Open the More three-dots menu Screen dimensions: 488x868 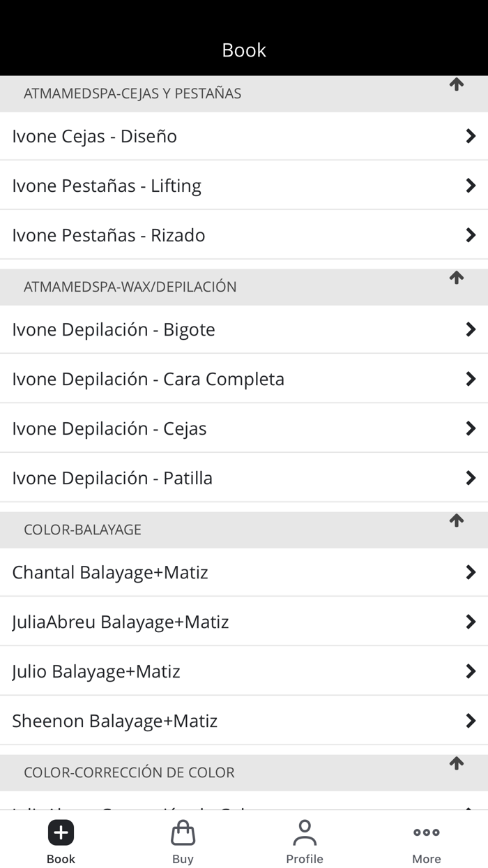(426, 833)
